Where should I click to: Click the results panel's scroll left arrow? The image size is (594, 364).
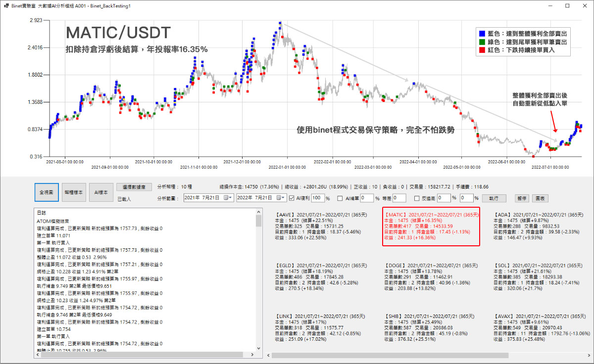269,355
